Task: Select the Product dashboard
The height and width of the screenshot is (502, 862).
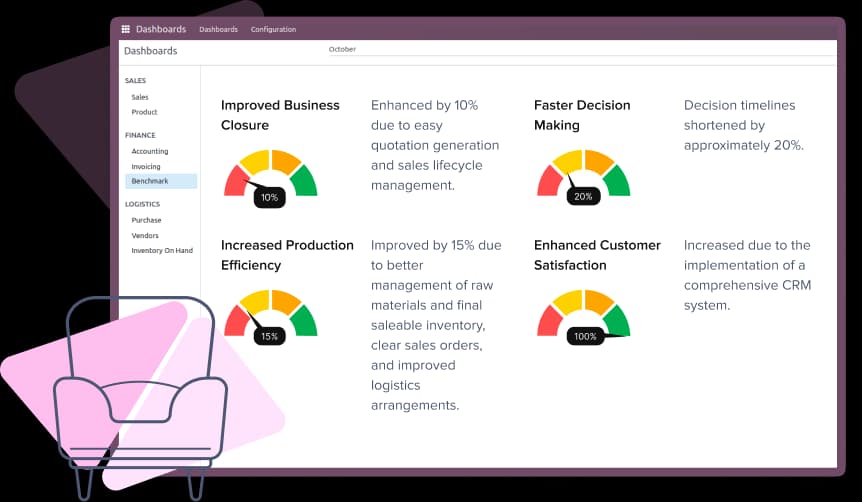Action: point(144,112)
